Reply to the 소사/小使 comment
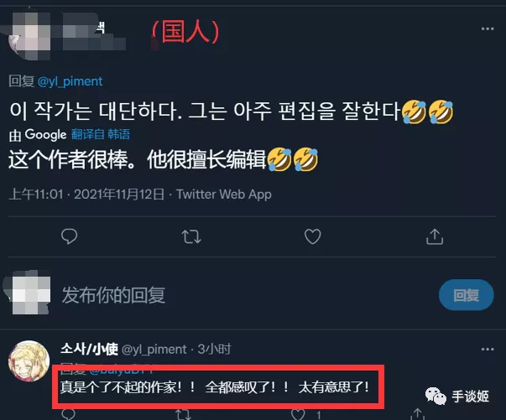506x420 pixels. tap(69, 414)
